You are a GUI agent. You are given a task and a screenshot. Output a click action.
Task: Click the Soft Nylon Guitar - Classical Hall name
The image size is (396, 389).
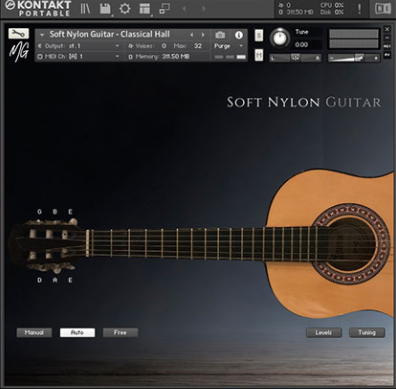110,35
